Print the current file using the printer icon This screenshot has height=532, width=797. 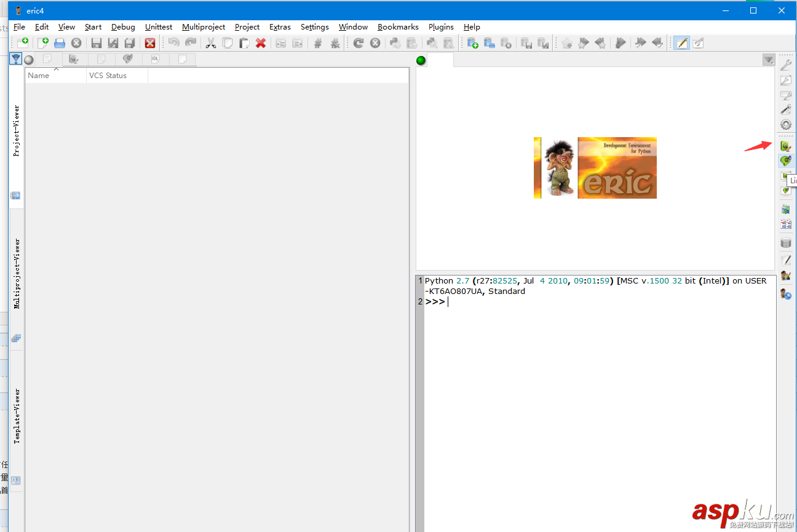pos(60,42)
